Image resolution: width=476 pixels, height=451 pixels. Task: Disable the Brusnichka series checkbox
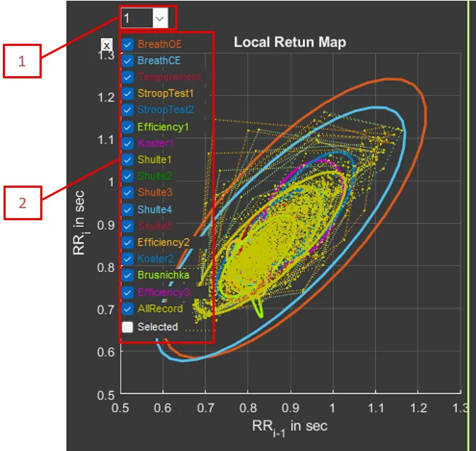(127, 275)
